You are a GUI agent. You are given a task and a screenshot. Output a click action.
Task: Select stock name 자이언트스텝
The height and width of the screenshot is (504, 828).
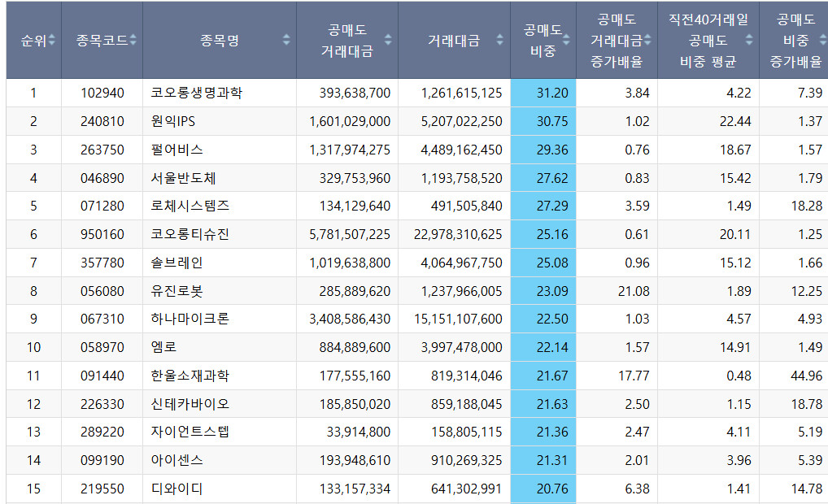tap(190, 432)
